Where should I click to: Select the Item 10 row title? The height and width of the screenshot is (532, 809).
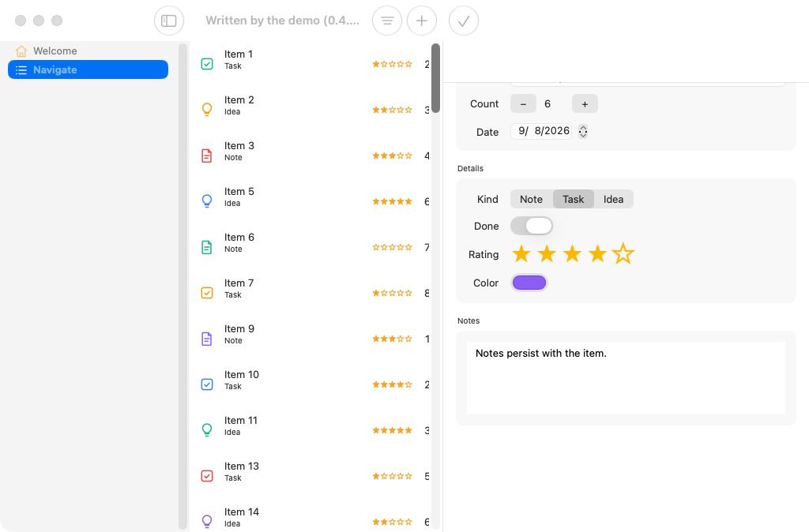tap(242, 375)
